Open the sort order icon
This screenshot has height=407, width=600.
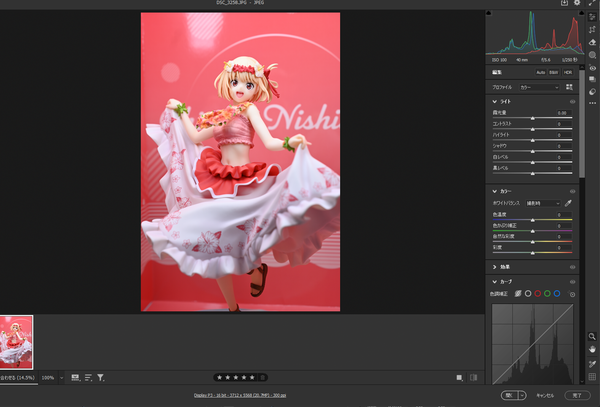point(88,378)
